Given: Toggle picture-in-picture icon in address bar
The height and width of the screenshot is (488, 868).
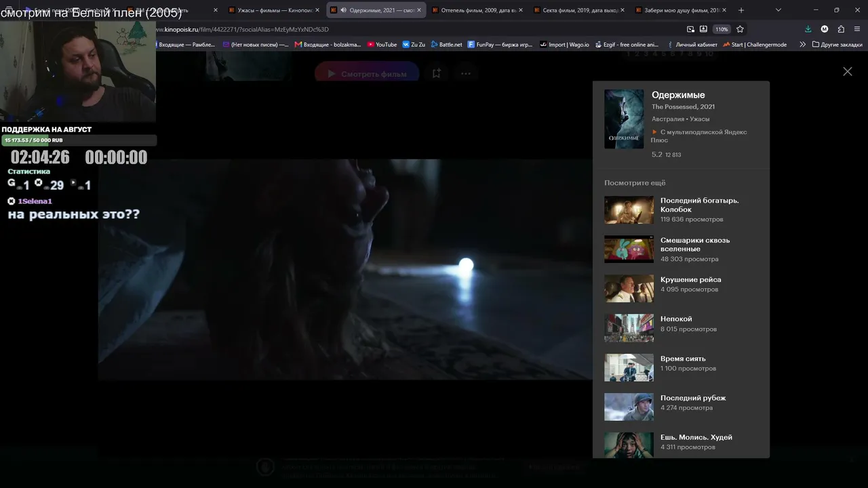Looking at the screenshot, I should [x=690, y=29].
